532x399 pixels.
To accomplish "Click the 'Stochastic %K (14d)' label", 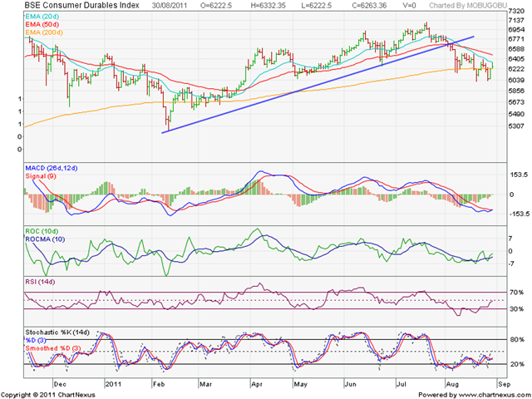I will coord(57,332).
